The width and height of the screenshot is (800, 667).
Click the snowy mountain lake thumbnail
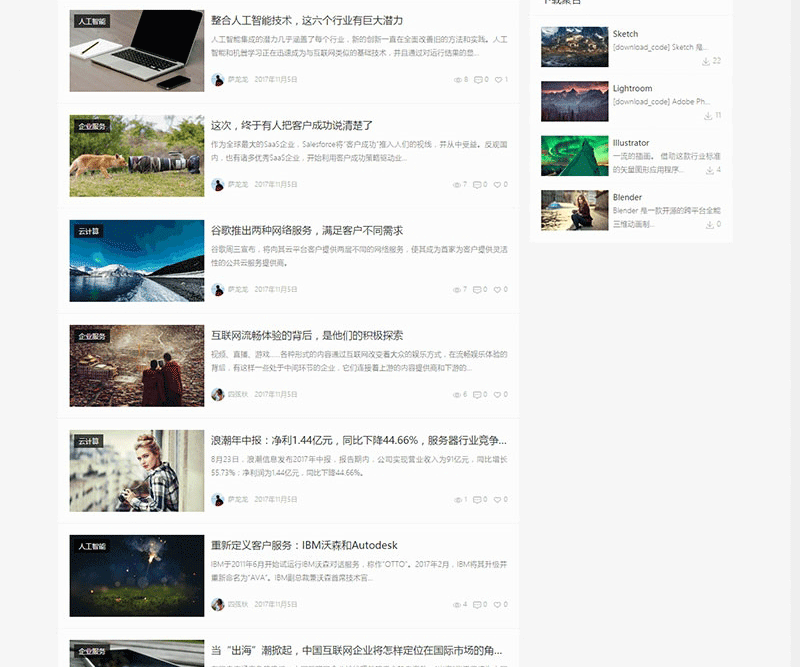tap(137, 261)
